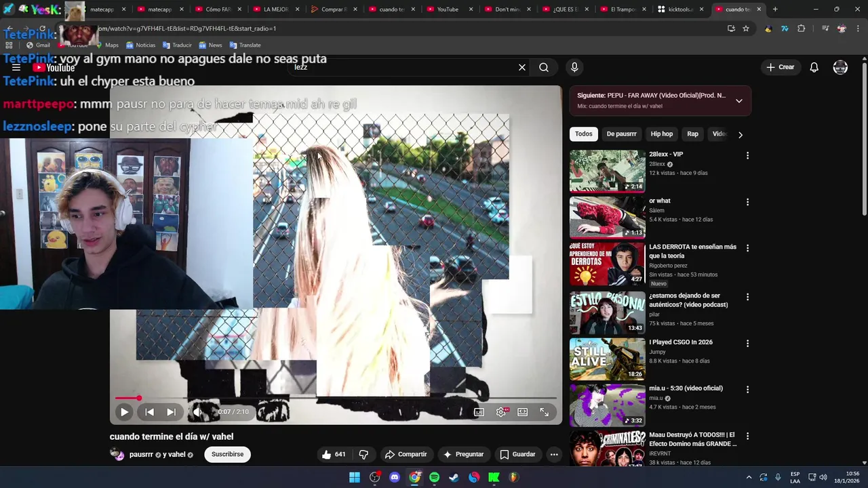Open the mia.u - 5:30 (video oficial) title

click(686, 388)
